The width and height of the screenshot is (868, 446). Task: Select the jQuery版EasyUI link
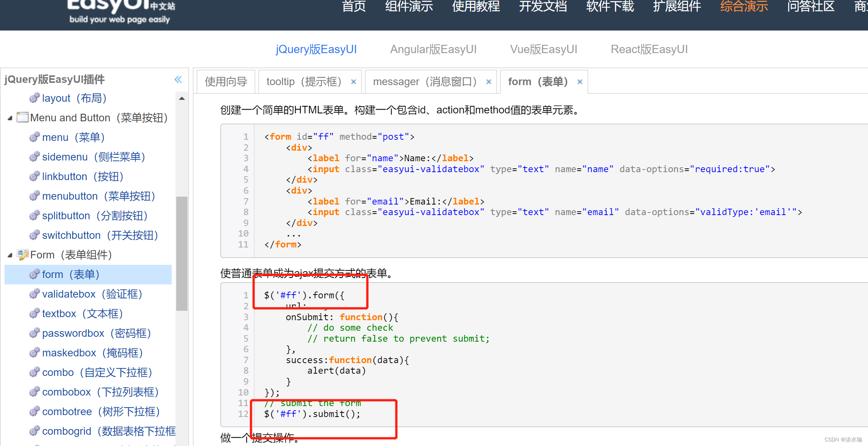click(x=316, y=49)
